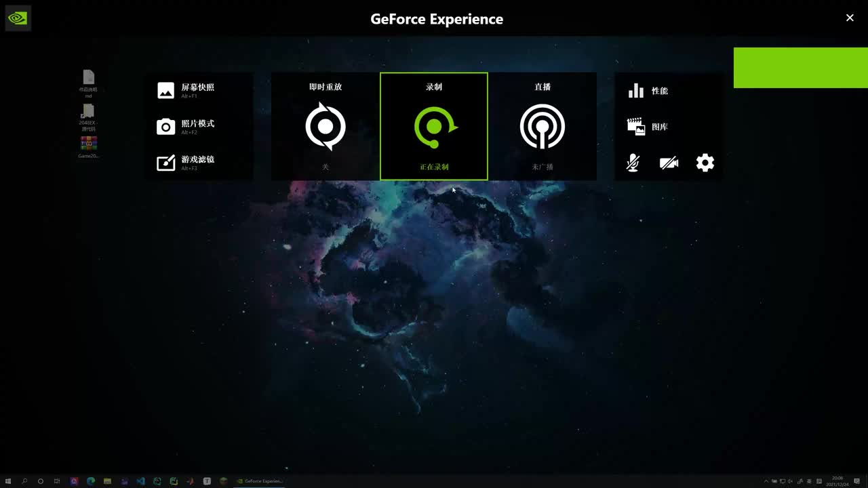Image resolution: width=868 pixels, height=488 pixels.
Task: Expand the hidden system tray icons chevron
Action: pyautogui.click(x=766, y=481)
